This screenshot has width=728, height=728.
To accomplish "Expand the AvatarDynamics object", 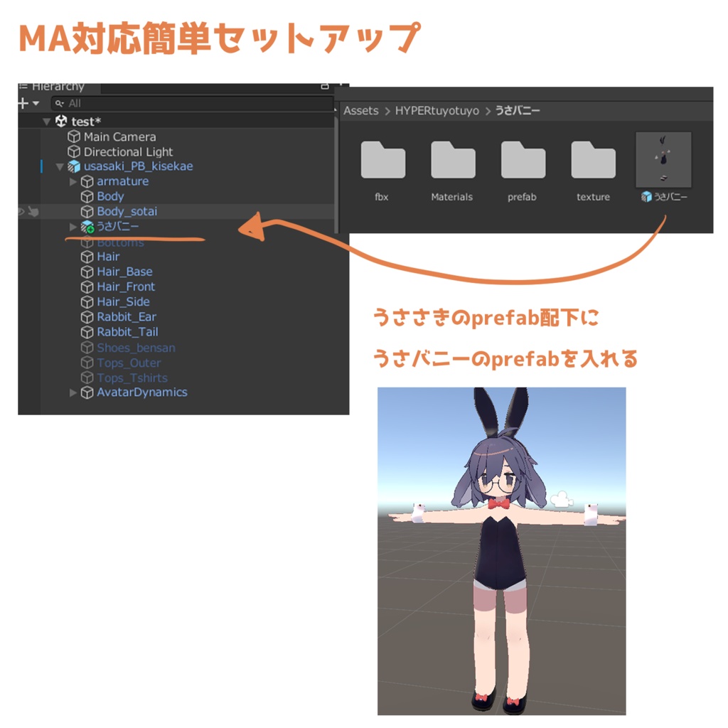I will click(x=73, y=392).
